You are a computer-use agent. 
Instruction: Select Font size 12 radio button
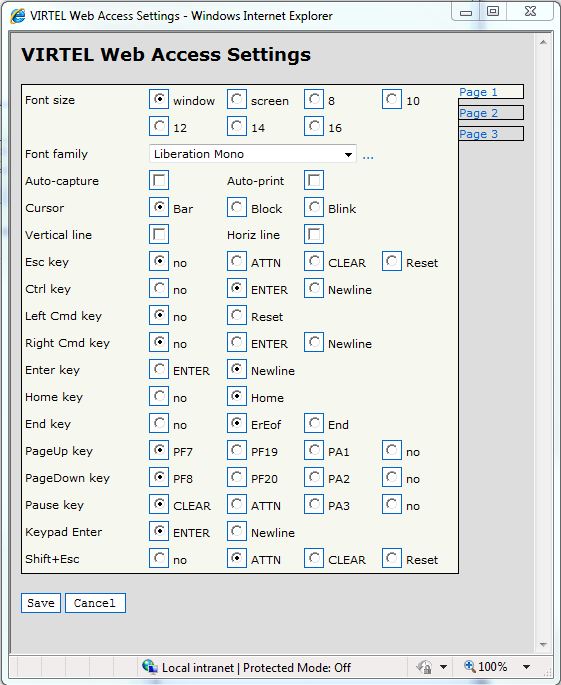coord(159,126)
